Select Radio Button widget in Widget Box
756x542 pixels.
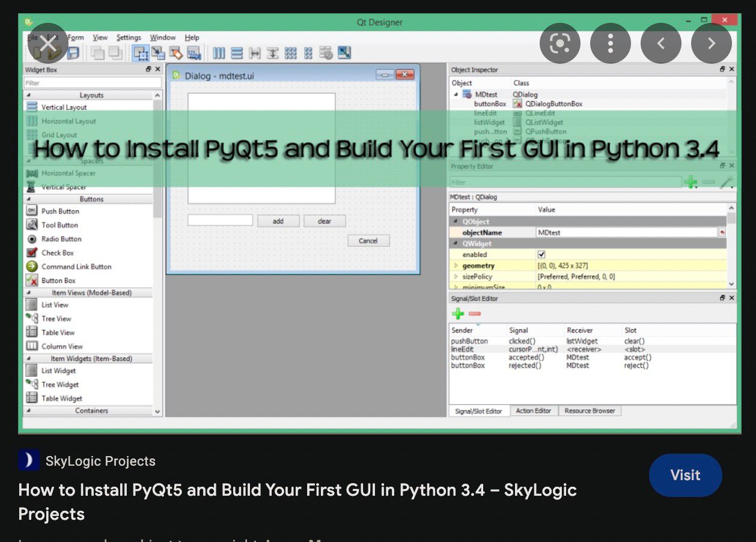[x=61, y=239]
